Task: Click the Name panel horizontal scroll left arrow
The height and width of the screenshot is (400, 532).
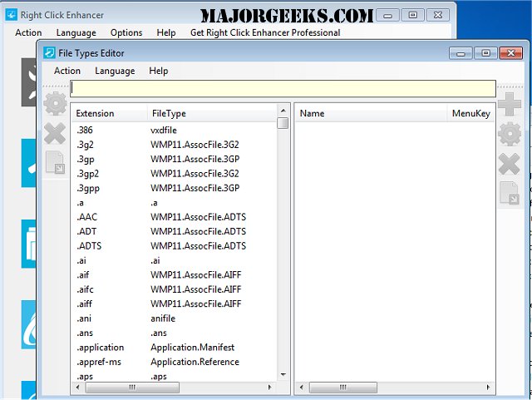Action: (301, 387)
